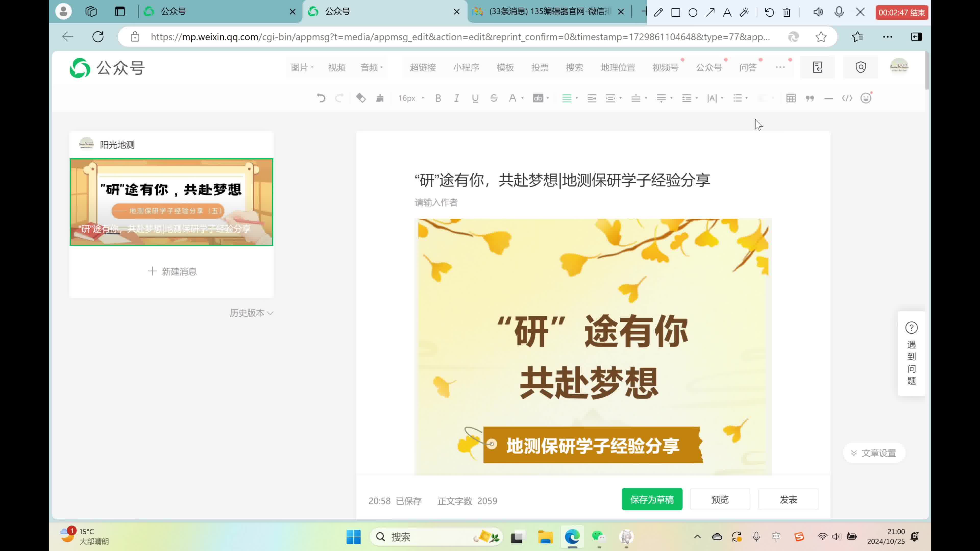Click the 问答 insert option

748,67
